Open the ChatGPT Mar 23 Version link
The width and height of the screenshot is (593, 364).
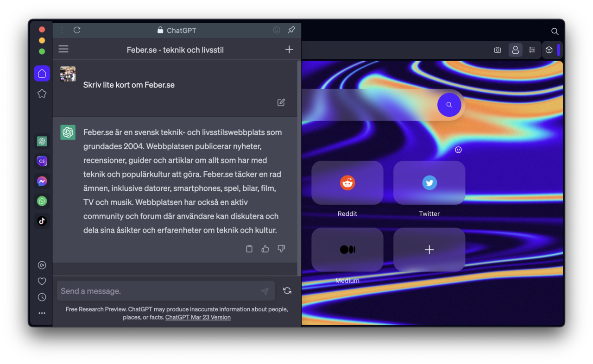[198, 317]
